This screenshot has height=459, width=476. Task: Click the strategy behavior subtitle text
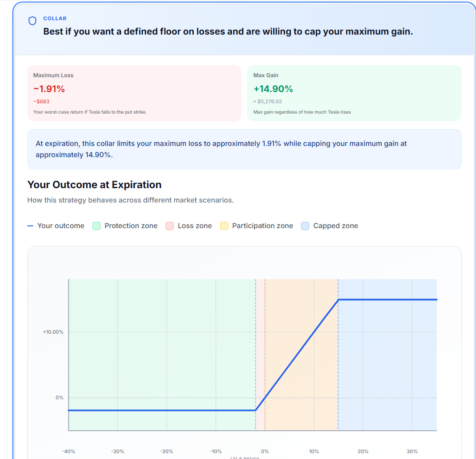[x=131, y=200]
